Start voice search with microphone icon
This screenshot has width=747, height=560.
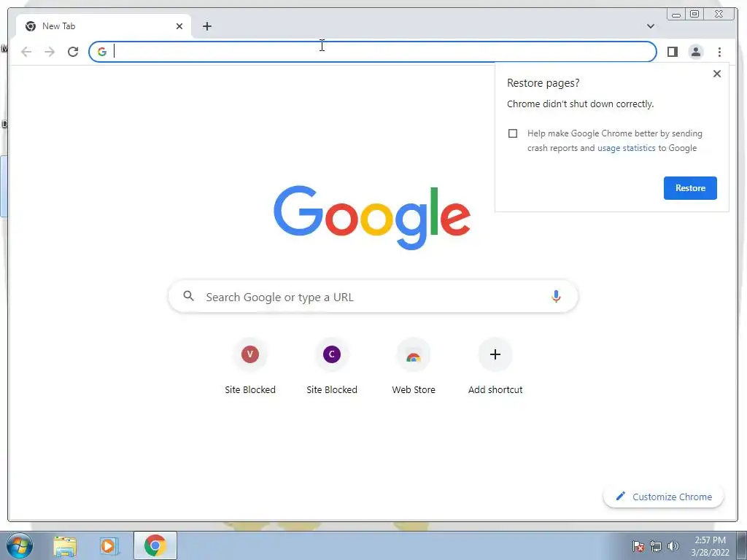(x=555, y=296)
